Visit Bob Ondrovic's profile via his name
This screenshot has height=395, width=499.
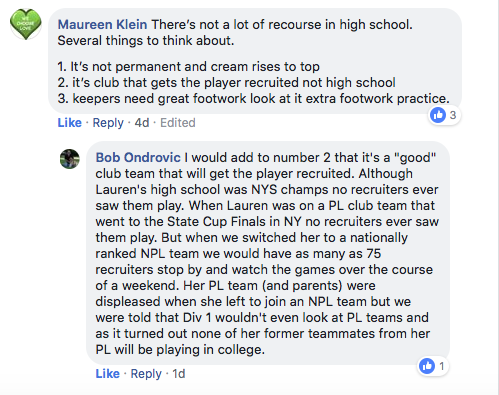[x=138, y=157]
